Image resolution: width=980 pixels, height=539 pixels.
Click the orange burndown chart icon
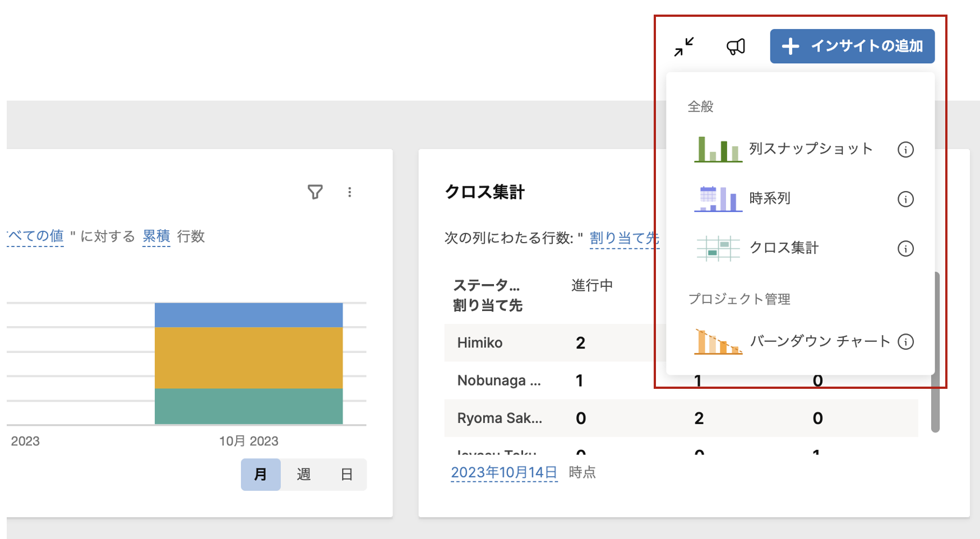[718, 341]
